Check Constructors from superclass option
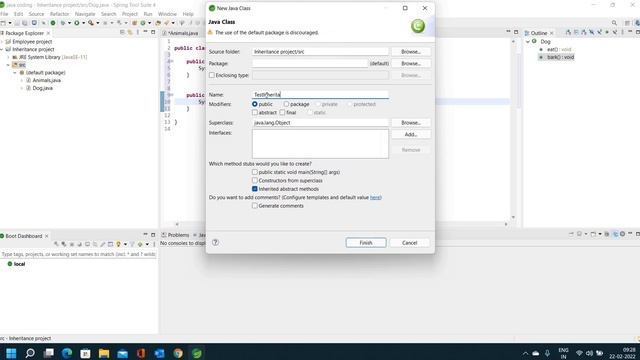 [x=255, y=180]
